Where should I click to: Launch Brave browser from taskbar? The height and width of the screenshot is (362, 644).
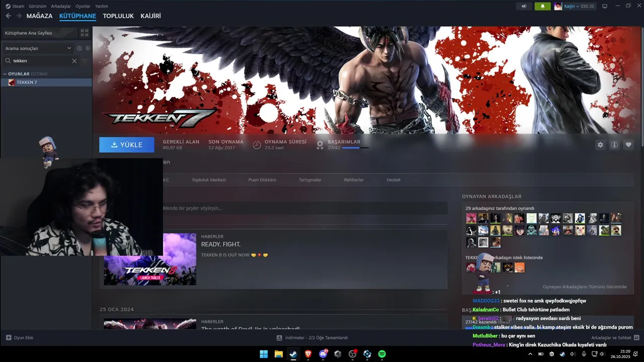point(308,354)
